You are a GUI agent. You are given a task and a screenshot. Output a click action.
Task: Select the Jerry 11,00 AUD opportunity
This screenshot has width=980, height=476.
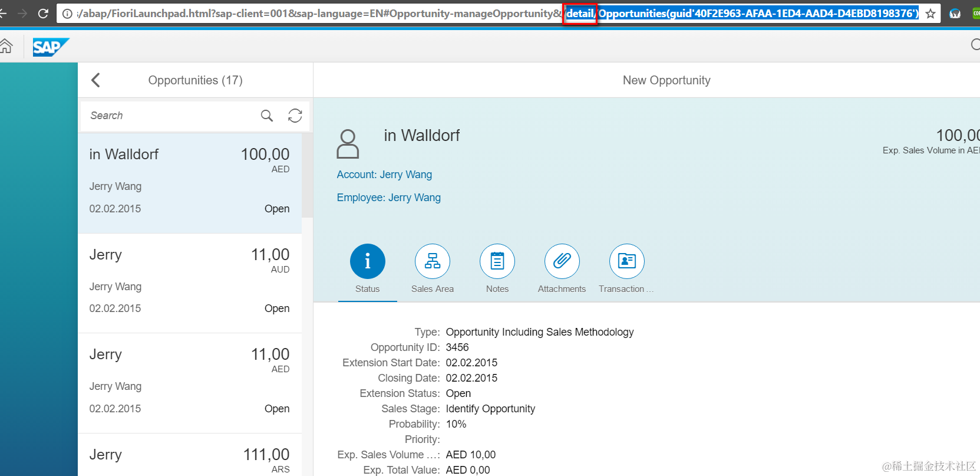190,284
